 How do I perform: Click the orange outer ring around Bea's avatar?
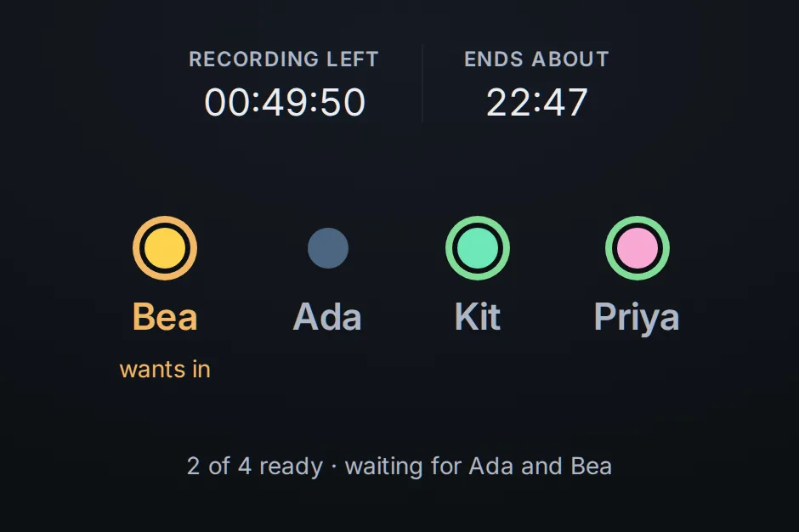(x=165, y=219)
